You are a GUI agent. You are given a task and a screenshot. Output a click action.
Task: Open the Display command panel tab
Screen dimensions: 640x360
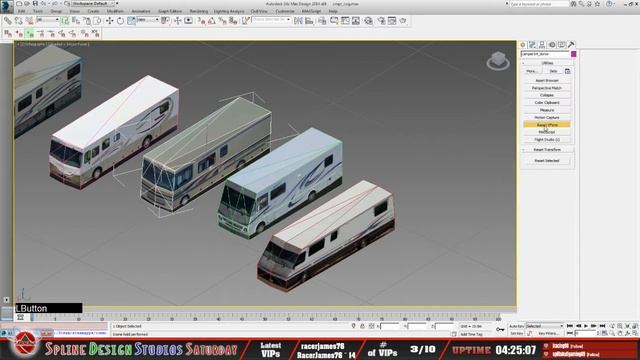tap(562, 44)
